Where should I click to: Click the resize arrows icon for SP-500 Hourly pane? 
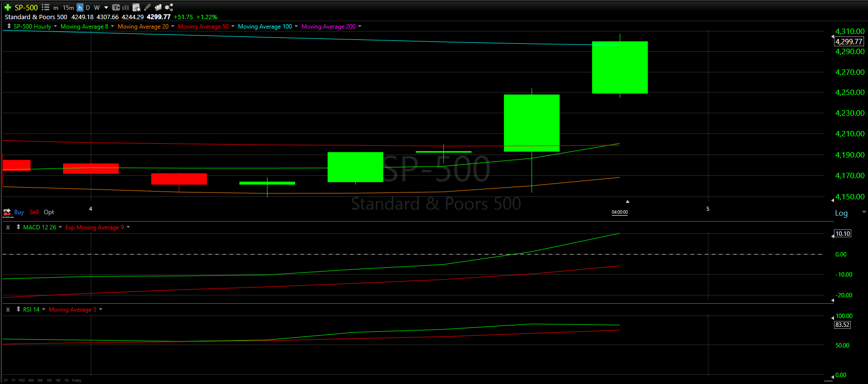click(x=9, y=26)
